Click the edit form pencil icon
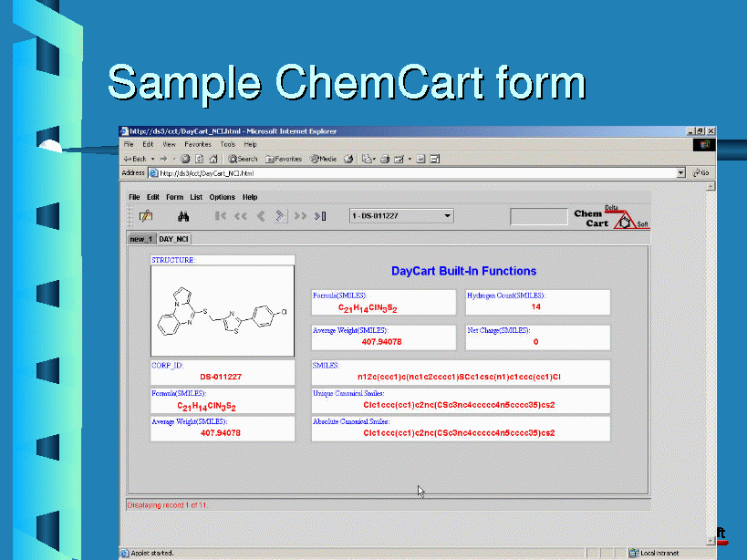The image size is (747, 560). (x=146, y=216)
